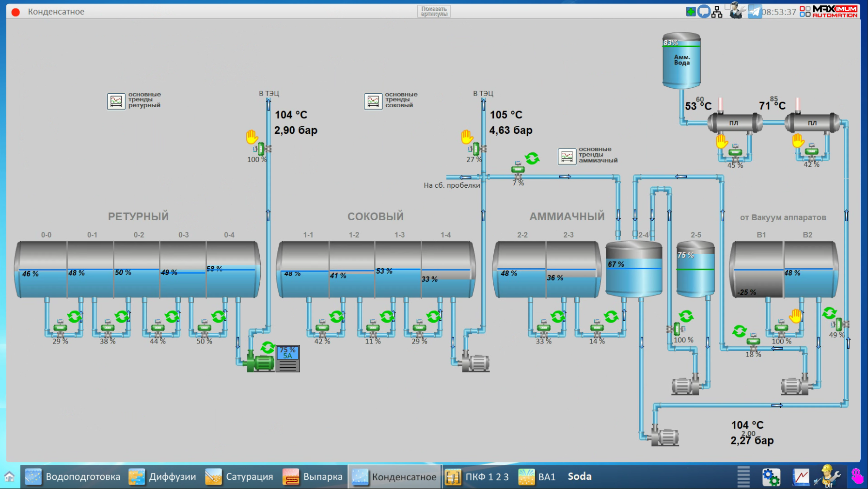Click the blue chat bubble icon

704,12
